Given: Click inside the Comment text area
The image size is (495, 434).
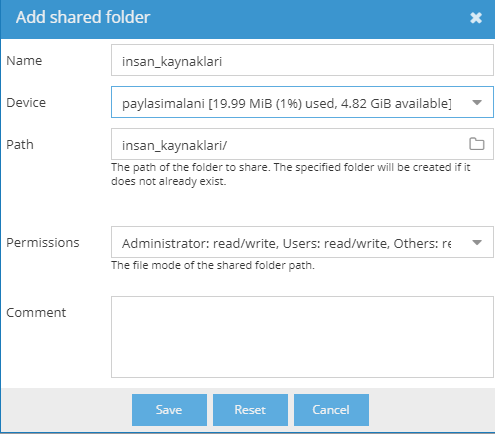Looking at the screenshot, I should (x=302, y=337).
